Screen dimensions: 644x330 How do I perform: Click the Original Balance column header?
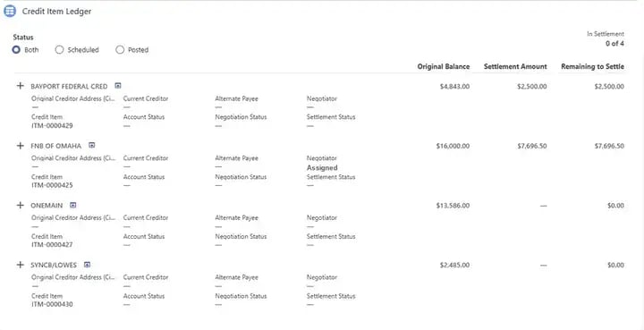click(x=444, y=66)
